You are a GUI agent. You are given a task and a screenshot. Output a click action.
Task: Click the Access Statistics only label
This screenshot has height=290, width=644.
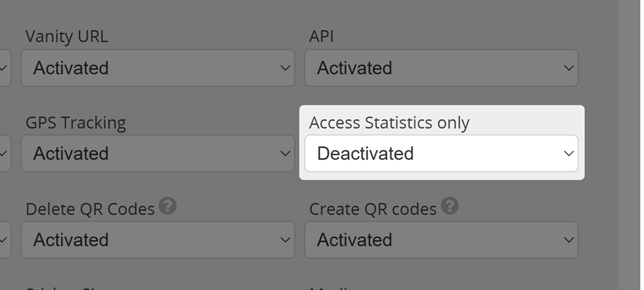[x=389, y=123]
